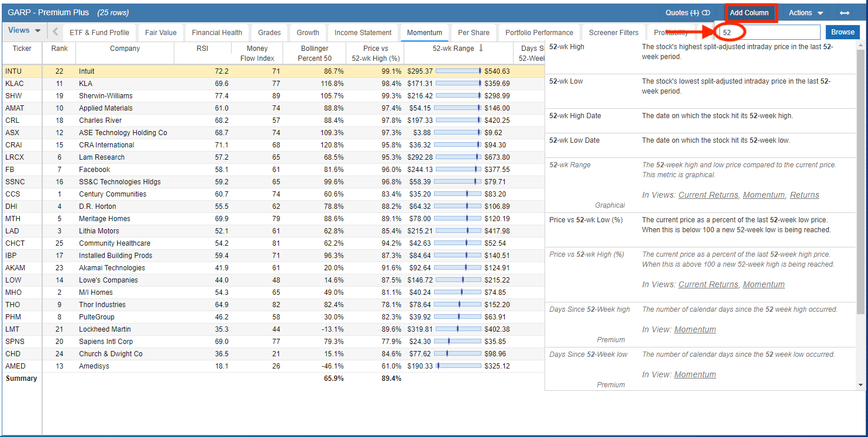This screenshot has width=868, height=437.
Task: Click the Church & Dwight Co company name
Action: (x=111, y=354)
